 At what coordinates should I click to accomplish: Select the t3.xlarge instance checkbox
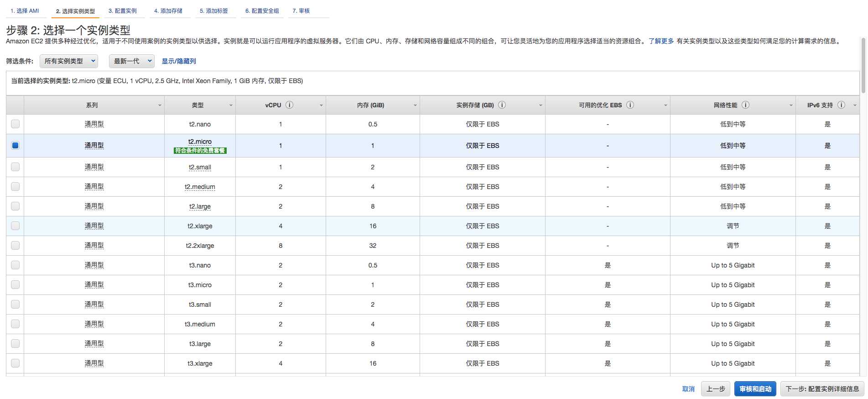pos(15,363)
